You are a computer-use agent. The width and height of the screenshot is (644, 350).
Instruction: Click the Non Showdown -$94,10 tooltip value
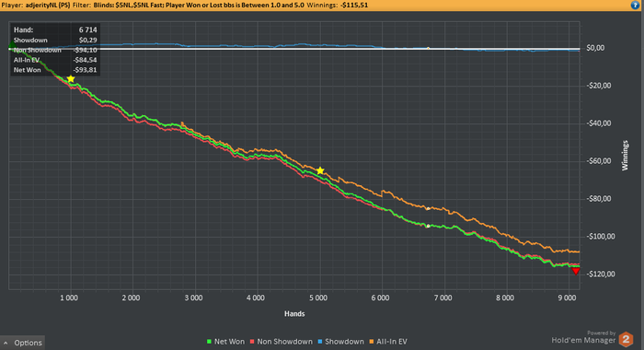tap(85, 50)
